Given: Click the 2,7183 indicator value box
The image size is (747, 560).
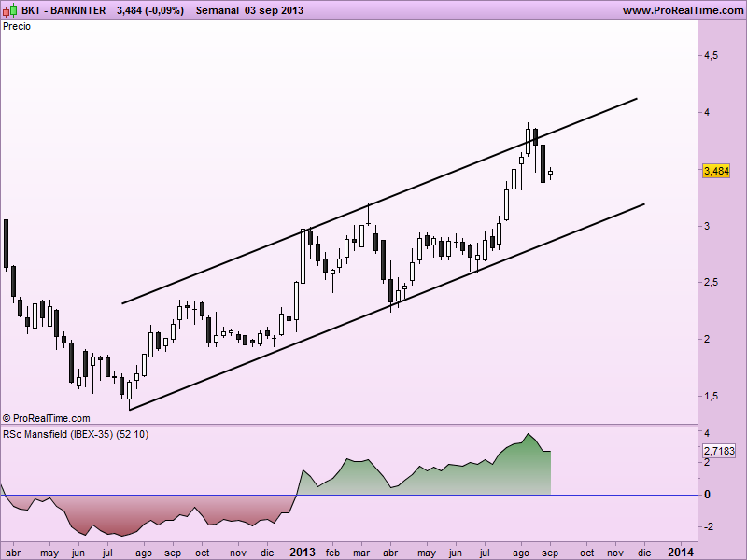Looking at the screenshot, I should tap(719, 451).
